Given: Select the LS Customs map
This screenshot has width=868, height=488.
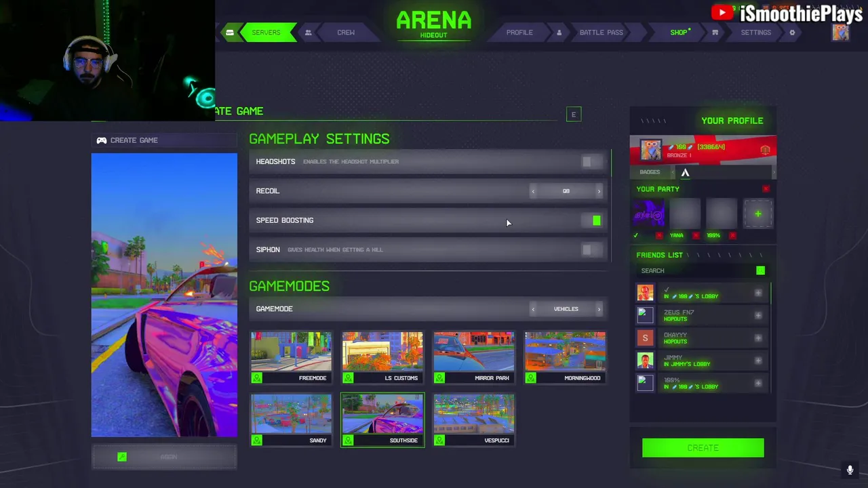Looking at the screenshot, I should 382,358.
